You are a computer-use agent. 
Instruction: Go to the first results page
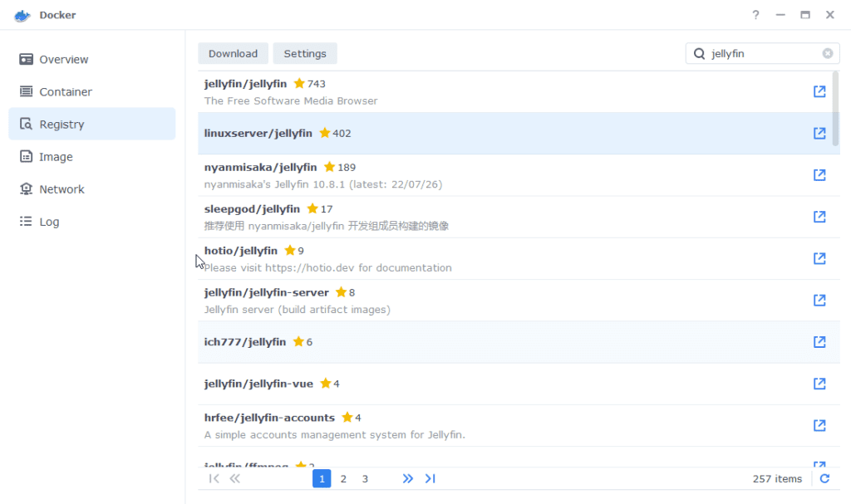214,478
